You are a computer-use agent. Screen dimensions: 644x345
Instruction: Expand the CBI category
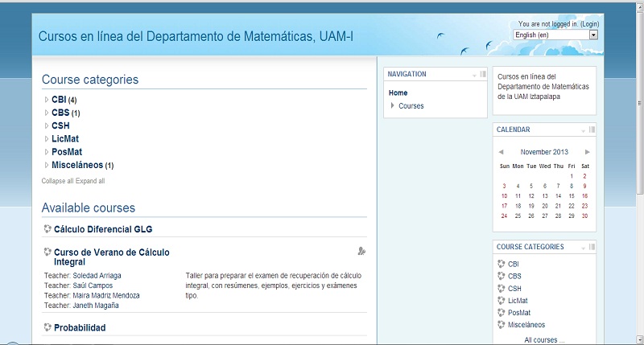pyautogui.click(x=47, y=100)
